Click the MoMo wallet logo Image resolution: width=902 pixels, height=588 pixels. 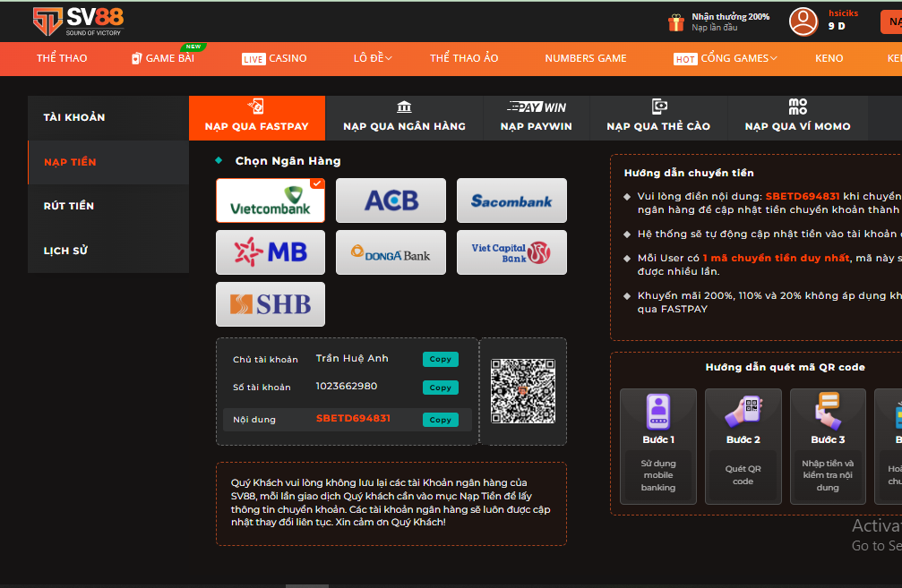click(x=797, y=107)
